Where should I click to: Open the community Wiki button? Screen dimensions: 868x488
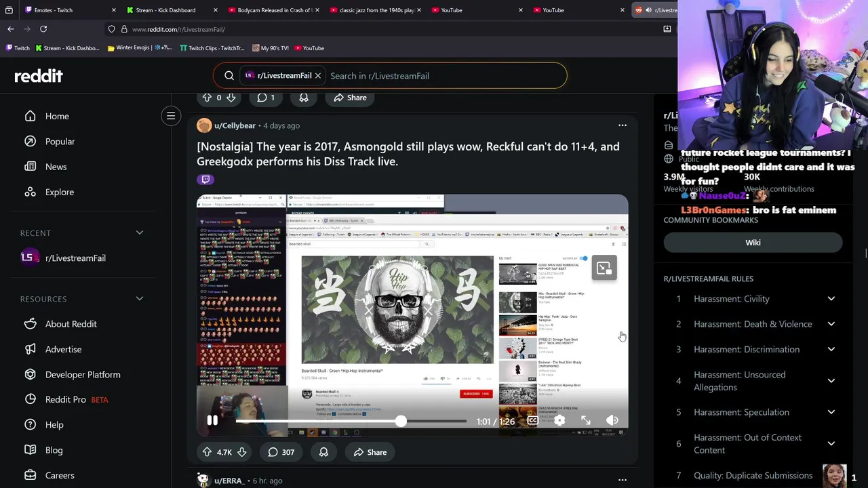[x=753, y=243]
